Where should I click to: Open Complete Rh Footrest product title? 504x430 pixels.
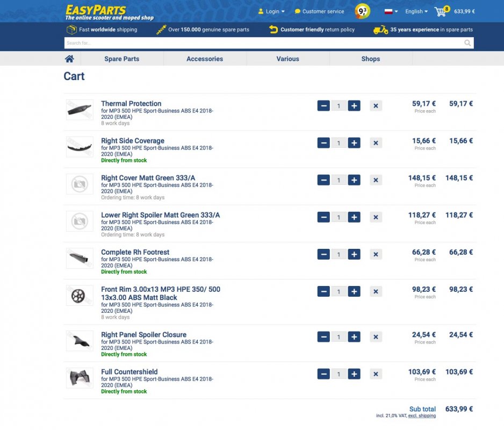click(135, 252)
